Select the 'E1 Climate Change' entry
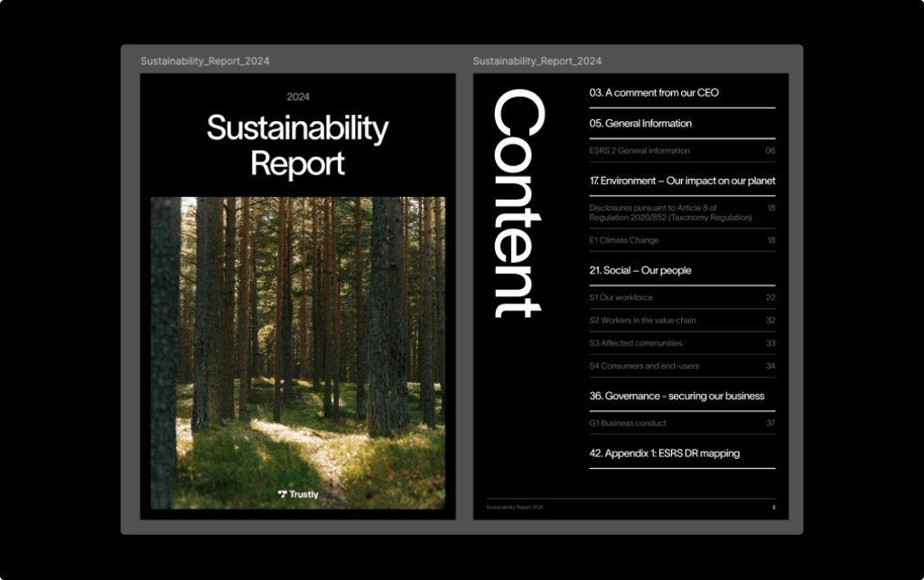Viewport: 924px width, 580px height. (624, 240)
